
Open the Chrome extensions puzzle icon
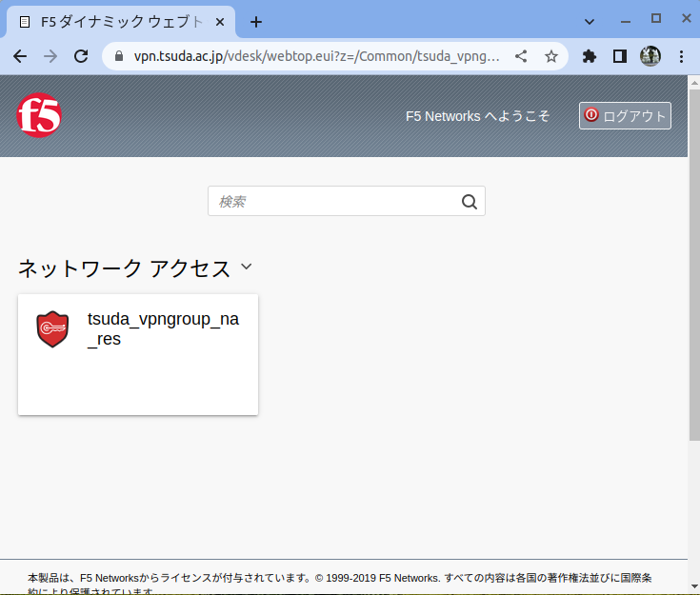tap(590, 56)
